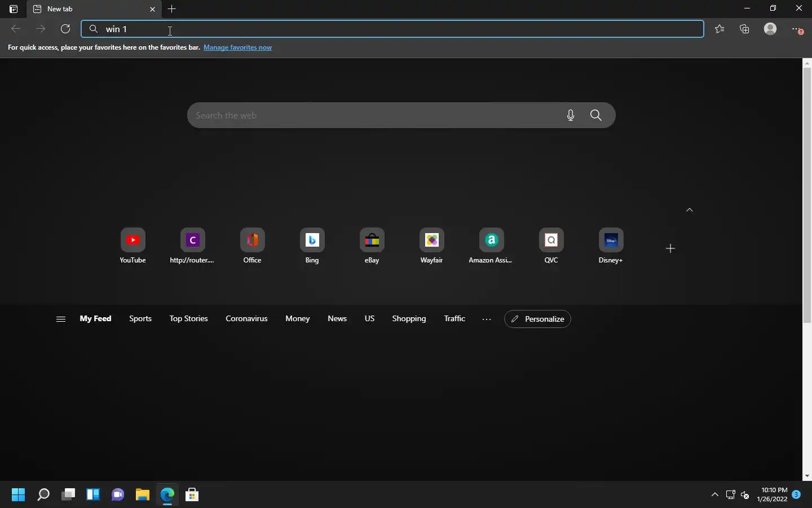Add a new quick link site
Image resolution: width=812 pixels, height=508 pixels.
(670, 248)
